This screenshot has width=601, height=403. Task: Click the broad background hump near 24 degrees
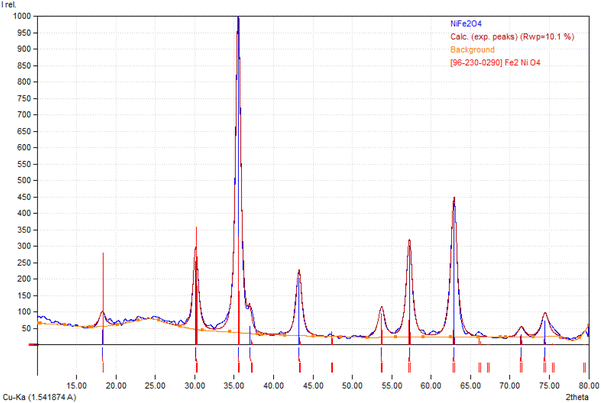(x=147, y=318)
